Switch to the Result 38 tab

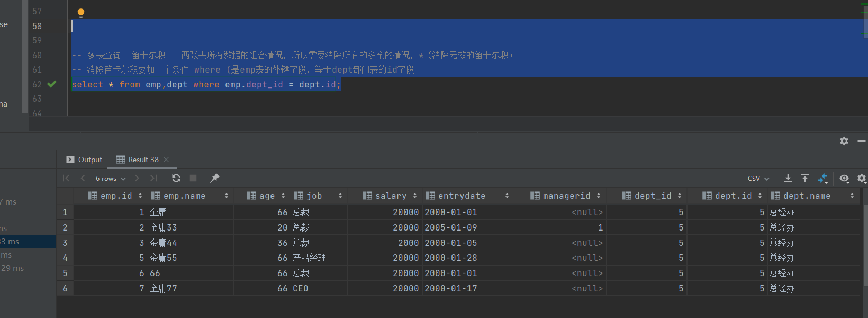click(138, 160)
